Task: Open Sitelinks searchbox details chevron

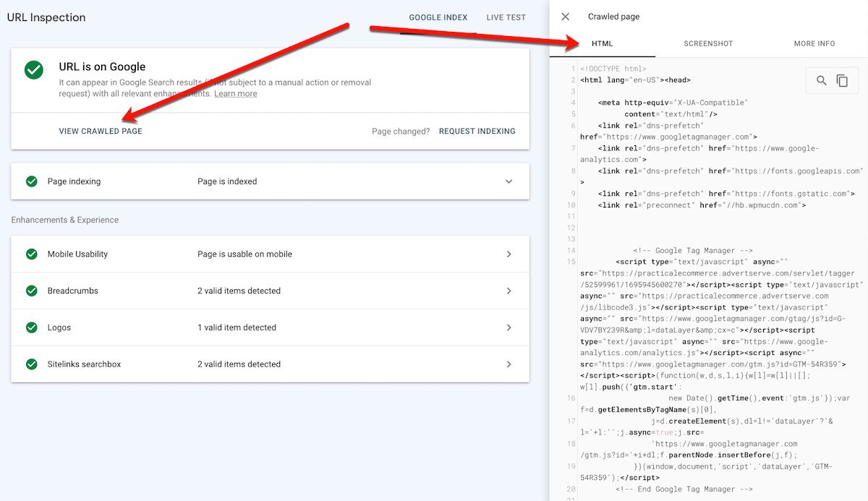Action: pyautogui.click(x=509, y=364)
